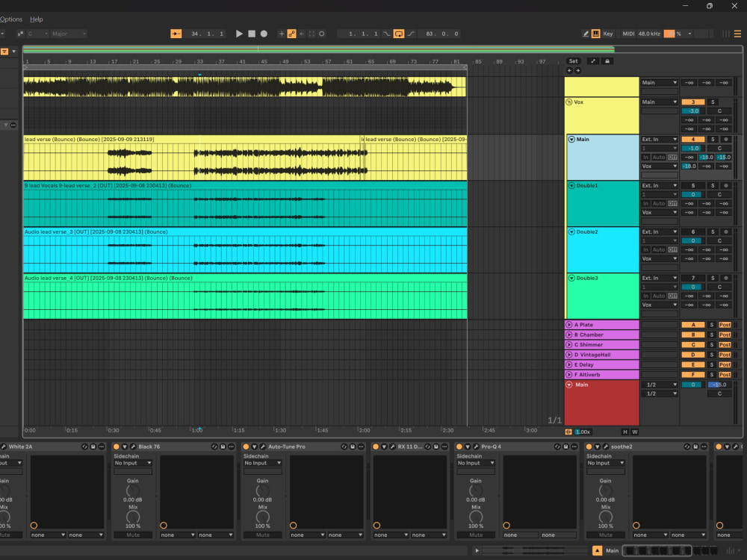Toggle Vox group track activator 3
Screen dimensions: 747x560
pyautogui.click(x=693, y=102)
